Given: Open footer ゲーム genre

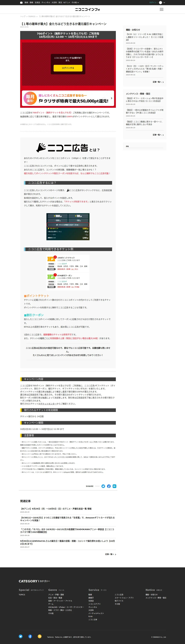Looking at the screenshot, I should click(x=51, y=604).
